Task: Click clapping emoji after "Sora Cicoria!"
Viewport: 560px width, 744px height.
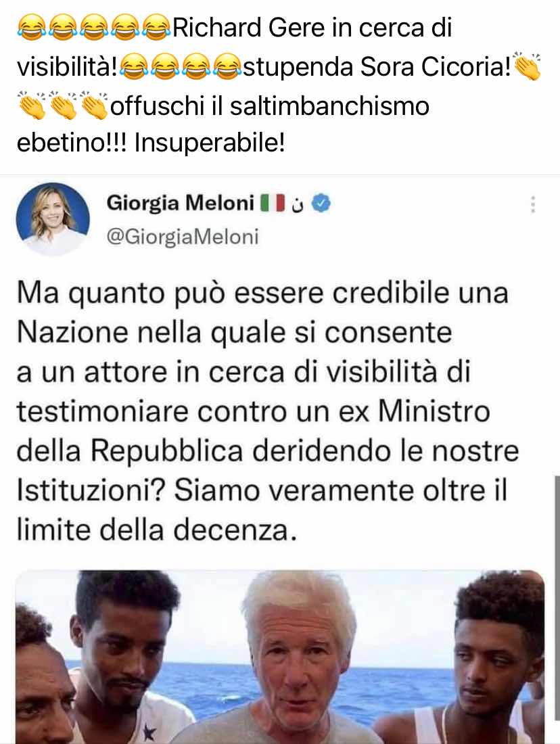Action: (528, 66)
